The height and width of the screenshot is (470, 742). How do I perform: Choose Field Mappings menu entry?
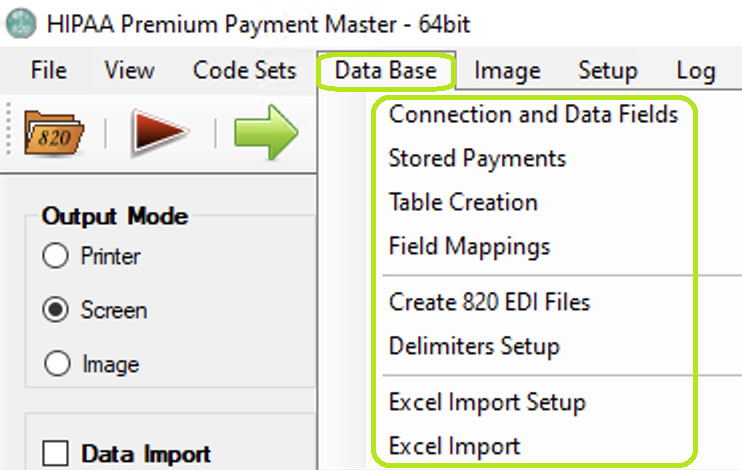pos(469,246)
